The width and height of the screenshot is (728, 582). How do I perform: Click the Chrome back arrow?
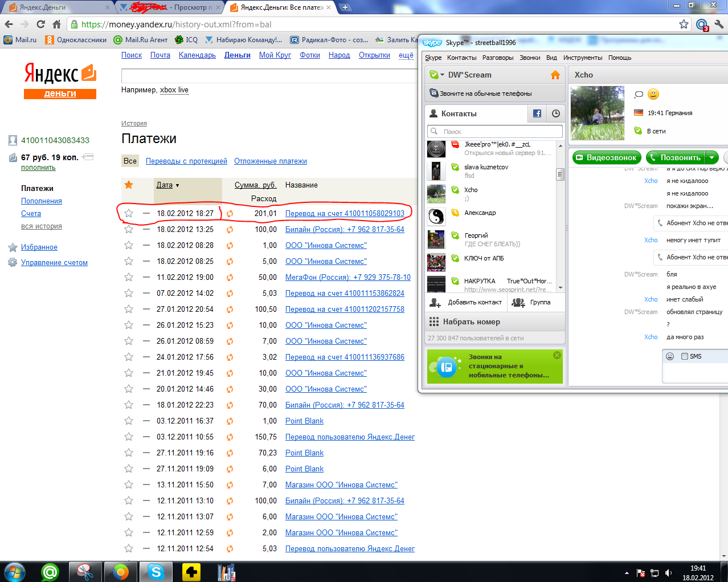pos(9,24)
